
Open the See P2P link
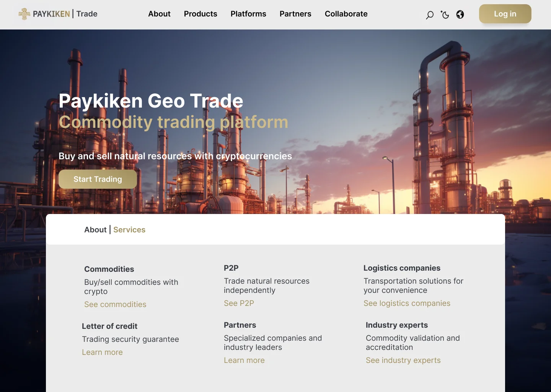click(x=239, y=303)
